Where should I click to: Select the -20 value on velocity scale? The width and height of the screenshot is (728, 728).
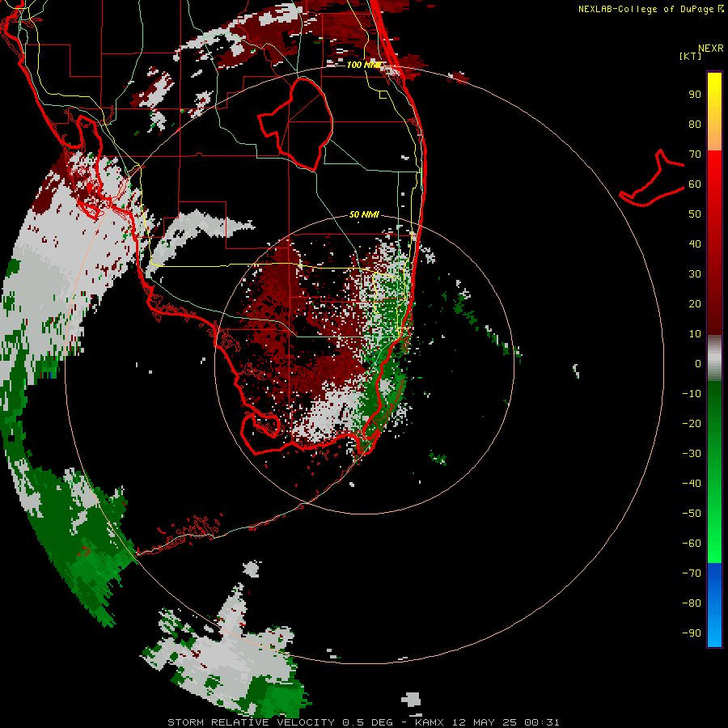(x=692, y=423)
